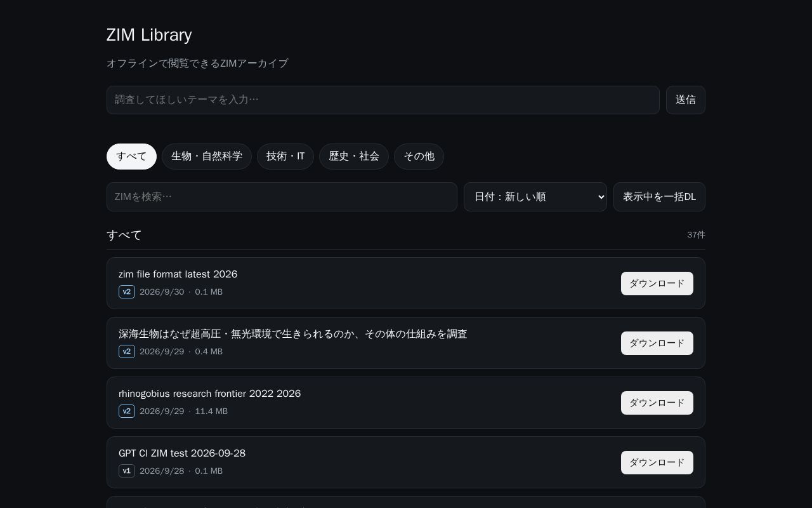The height and width of the screenshot is (508, 812).
Task: Select the その他 category tab
Action: click(x=419, y=156)
